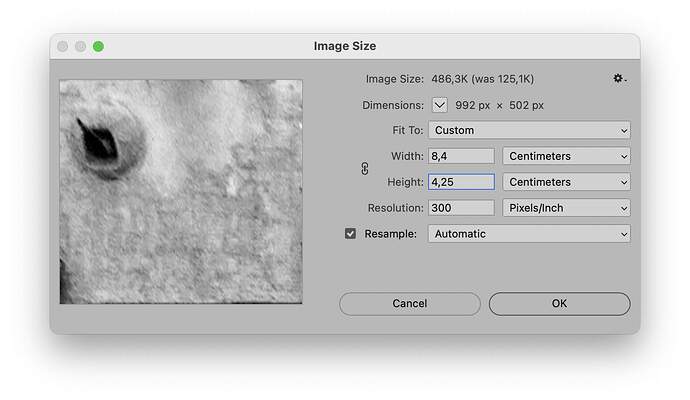Click the Height field showing 4,25
This screenshot has height=400, width=690.
(x=461, y=182)
